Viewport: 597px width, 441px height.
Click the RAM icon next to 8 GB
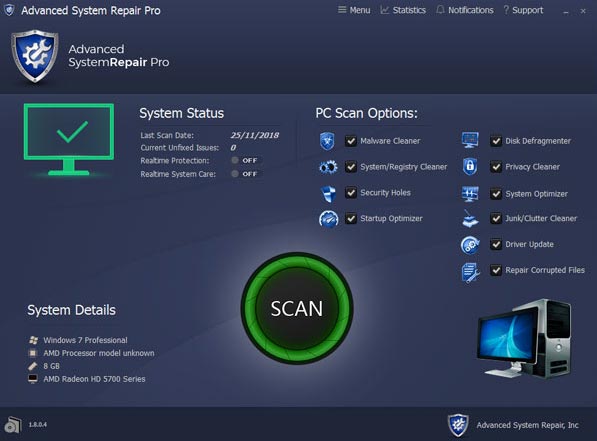coord(33,366)
